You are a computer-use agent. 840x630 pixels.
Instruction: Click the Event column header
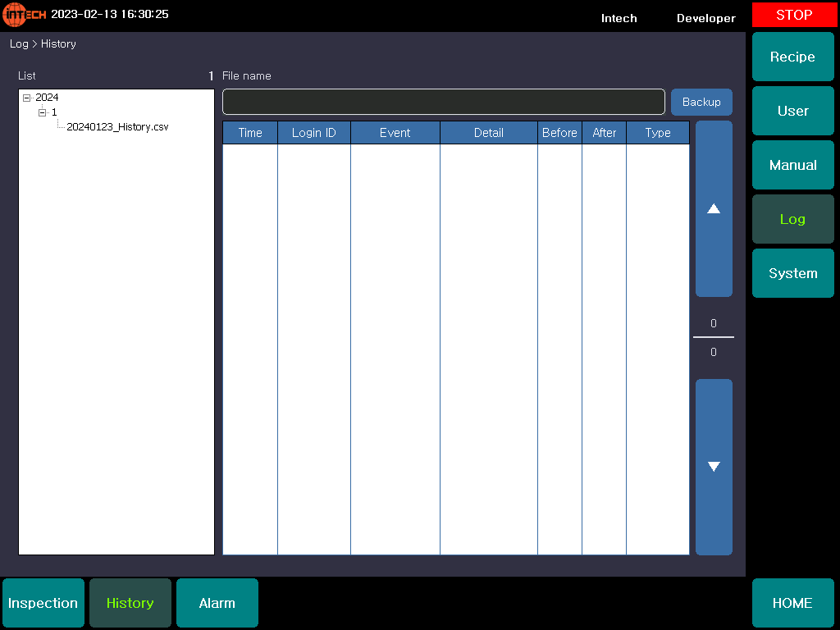point(395,133)
